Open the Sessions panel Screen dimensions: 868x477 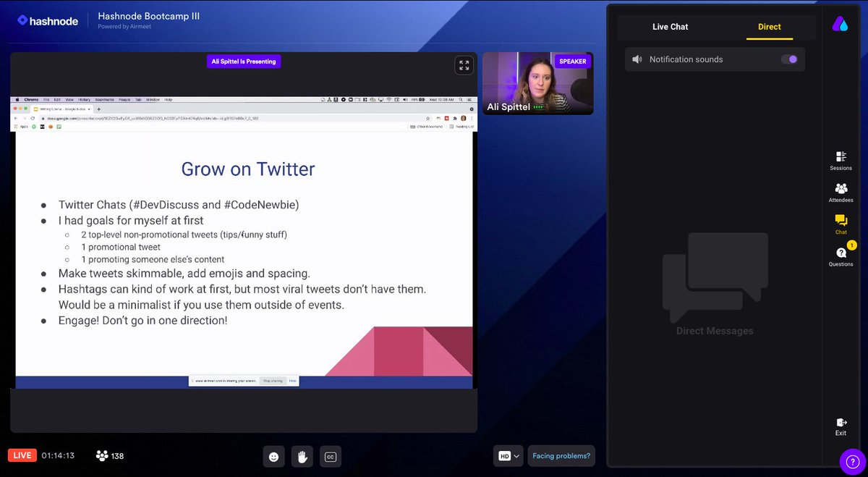(x=841, y=160)
